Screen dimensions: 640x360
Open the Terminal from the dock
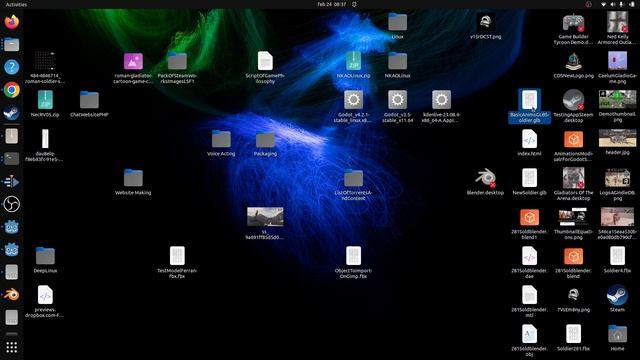click(11, 158)
